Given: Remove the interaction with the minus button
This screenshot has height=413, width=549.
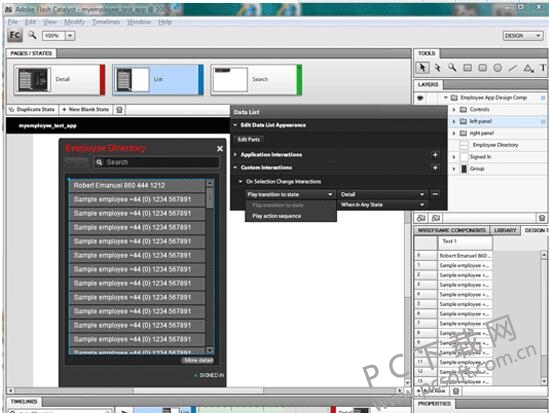Looking at the screenshot, I should [435, 194].
